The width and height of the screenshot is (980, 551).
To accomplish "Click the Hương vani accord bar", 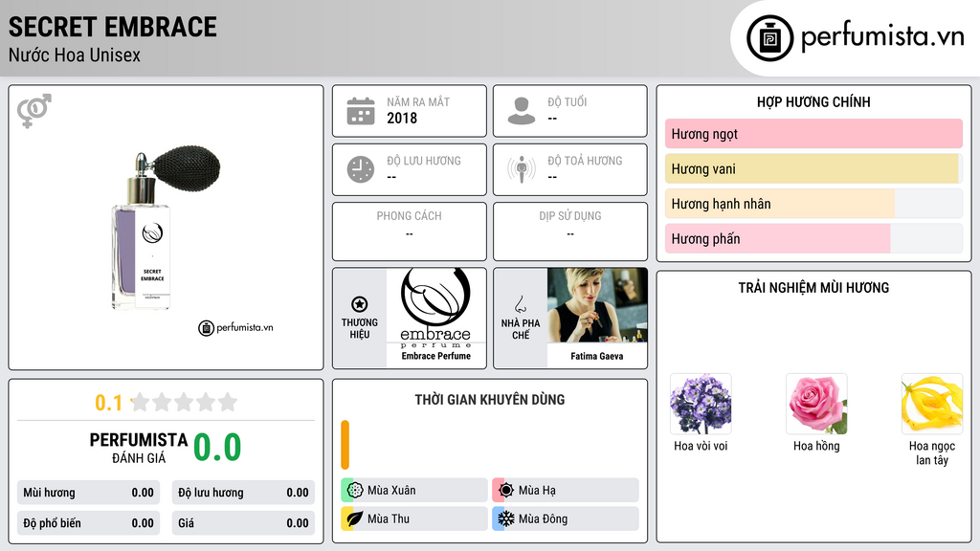I will pos(813,168).
